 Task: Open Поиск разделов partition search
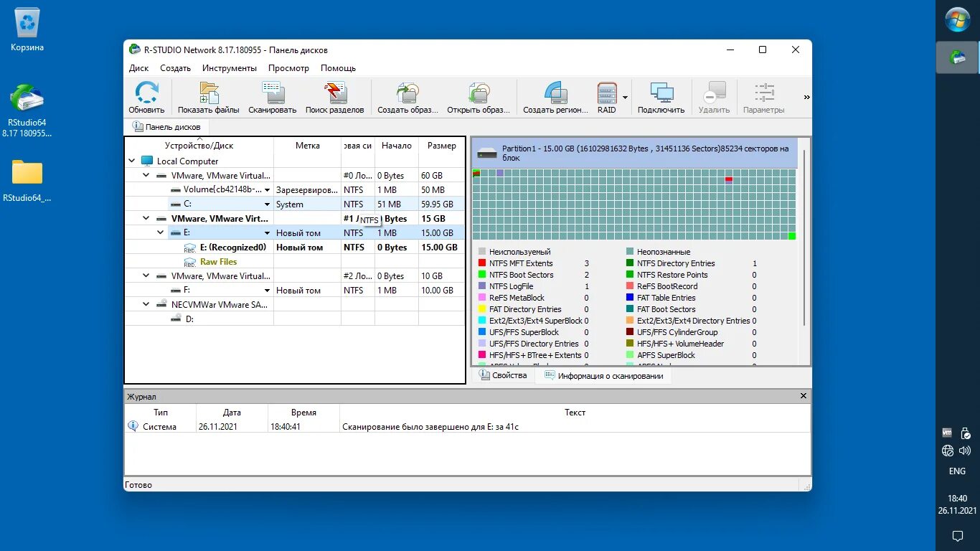click(335, 98)
